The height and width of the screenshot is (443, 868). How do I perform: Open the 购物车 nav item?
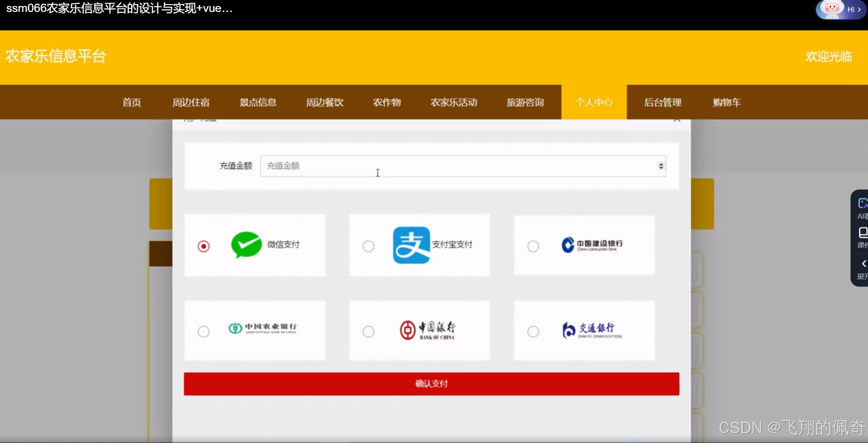coord(726,102)
